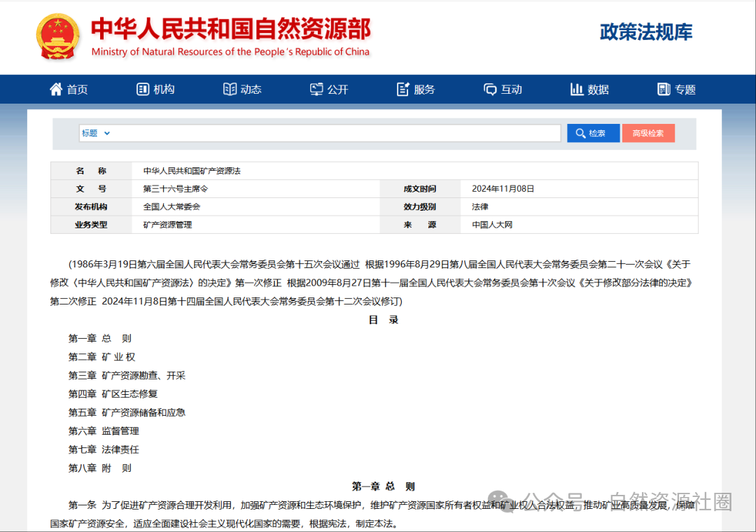The width and height of the screenshot is (756, 532).
Task: Open the 服务 navigation item
Action: 416,89
